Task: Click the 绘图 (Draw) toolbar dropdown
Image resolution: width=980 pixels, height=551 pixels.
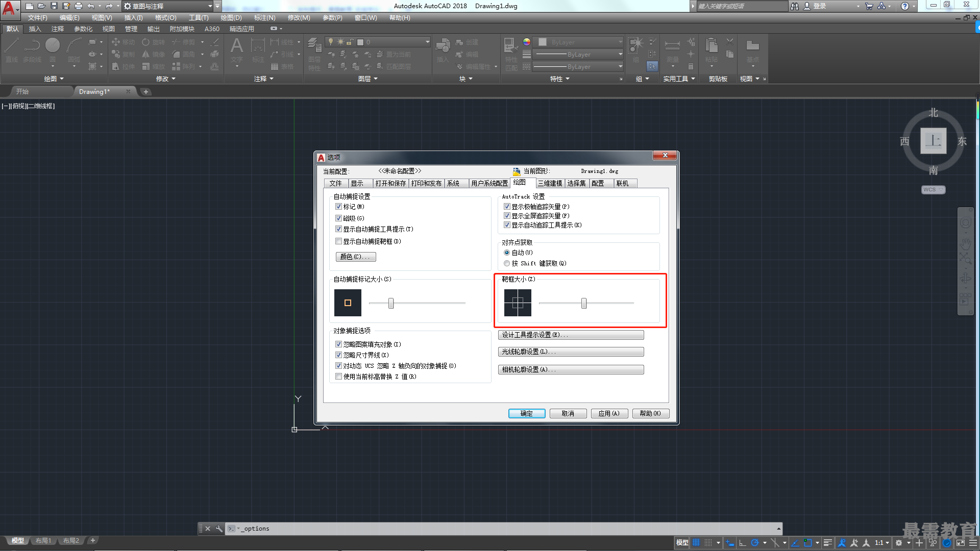Action: [x=54, y=79]
